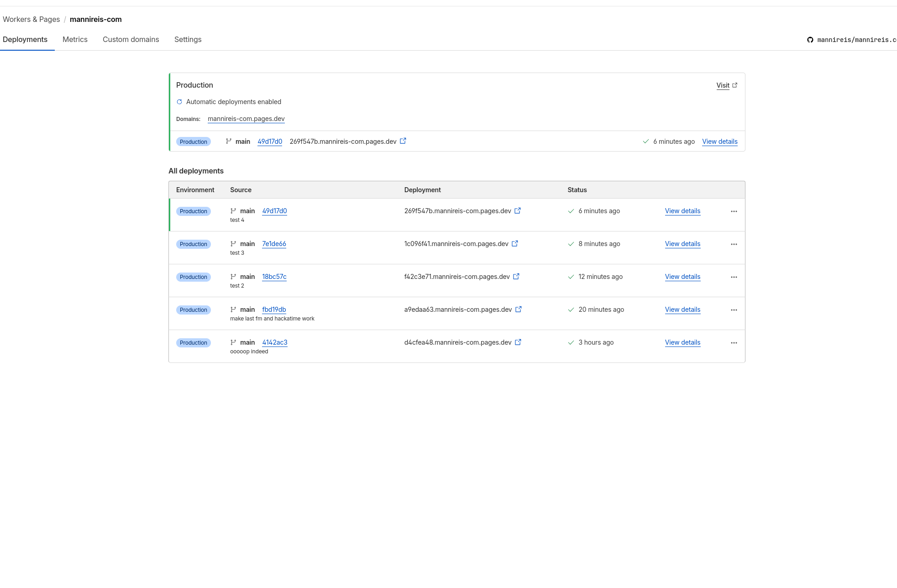Expand three-dot menu for 4142ac3 deployment
Viewport: 897px width, 588px height.
tap(734, 343)
